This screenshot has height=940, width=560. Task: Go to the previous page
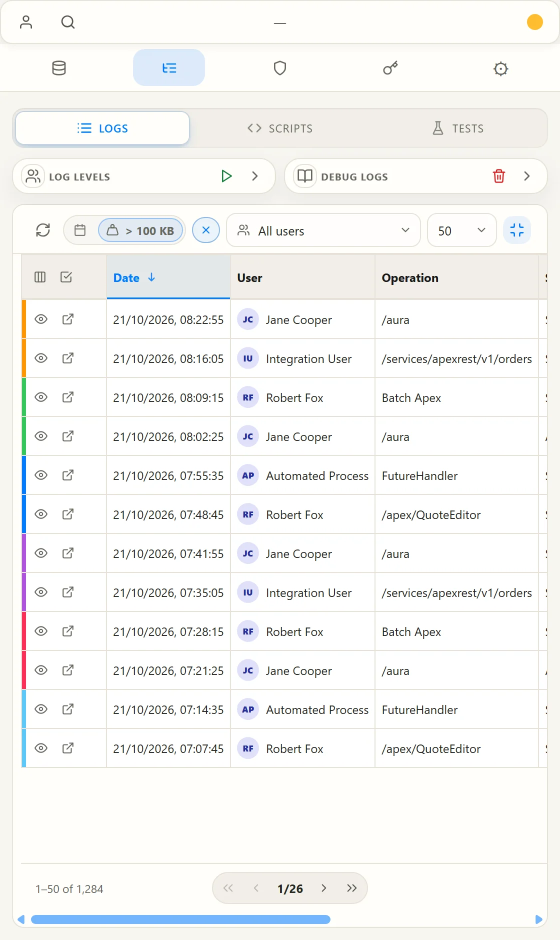click(256, 888)
